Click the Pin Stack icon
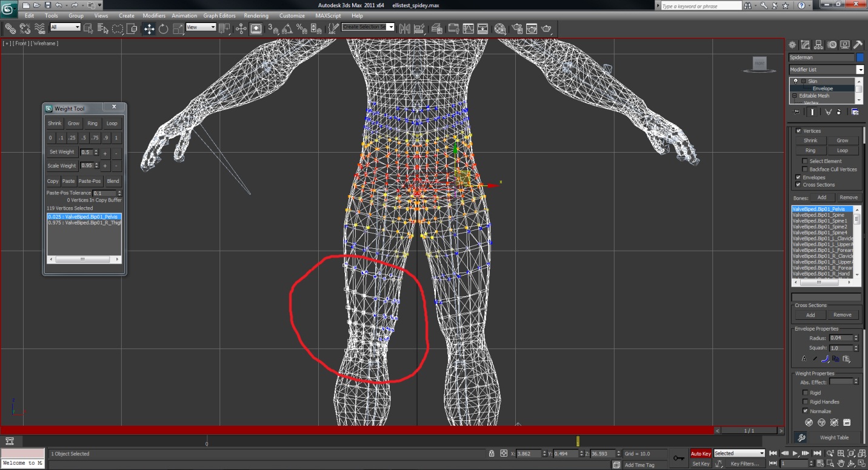Image resolution: width=868 pixels, height=470 pixels. tap(795, 111)
